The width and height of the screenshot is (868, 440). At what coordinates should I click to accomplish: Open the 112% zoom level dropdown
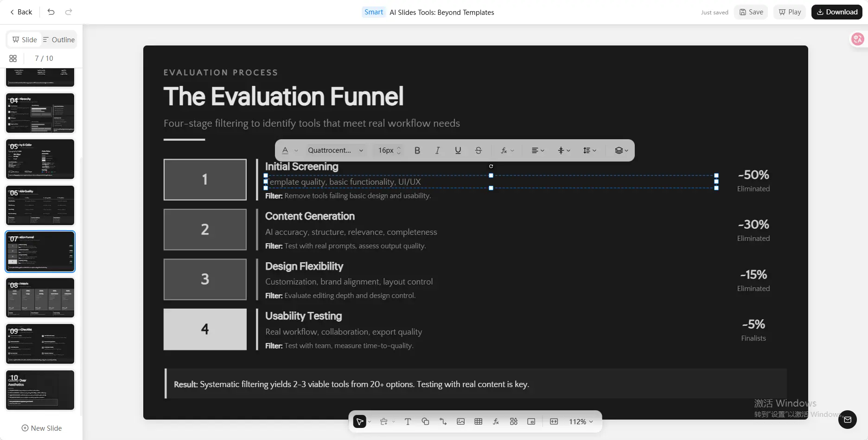581,421
